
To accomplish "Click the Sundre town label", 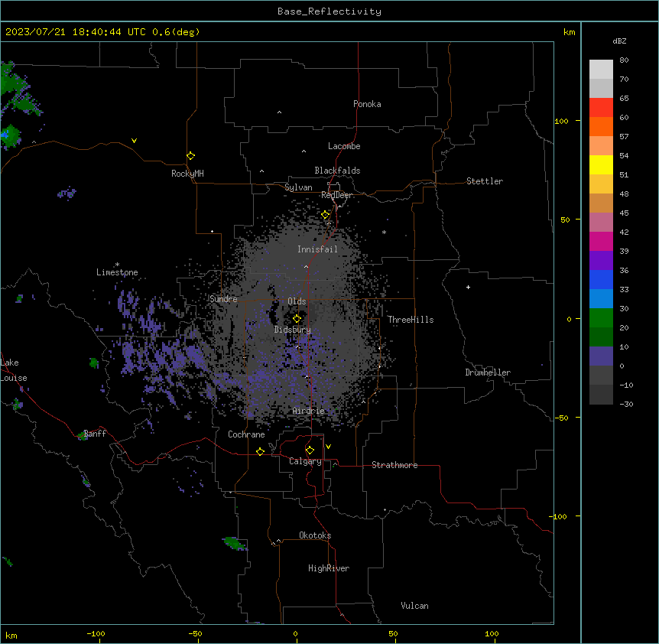I will (x=223, y=299).
